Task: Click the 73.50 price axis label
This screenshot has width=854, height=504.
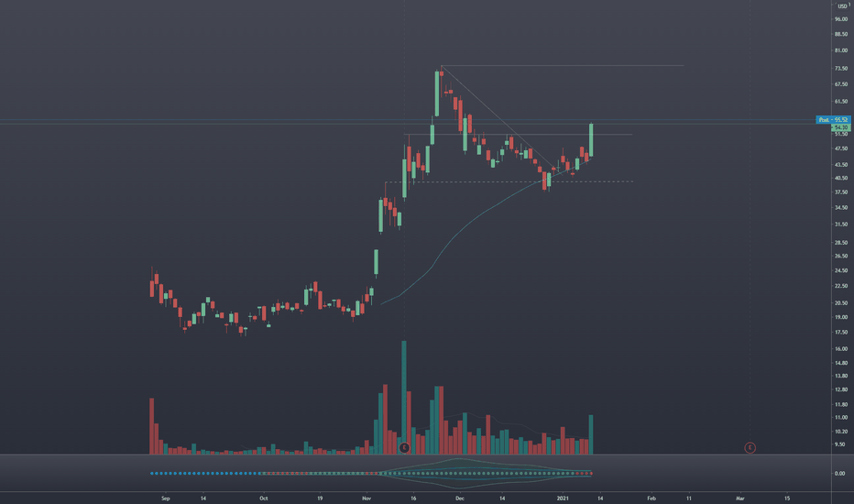Action: point(841,68)
